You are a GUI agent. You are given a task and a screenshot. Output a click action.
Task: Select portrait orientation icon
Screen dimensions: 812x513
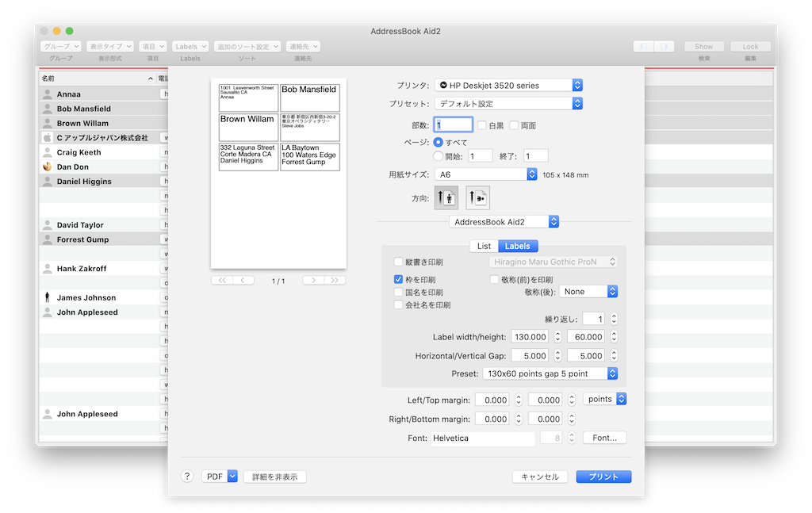(446, 197)
